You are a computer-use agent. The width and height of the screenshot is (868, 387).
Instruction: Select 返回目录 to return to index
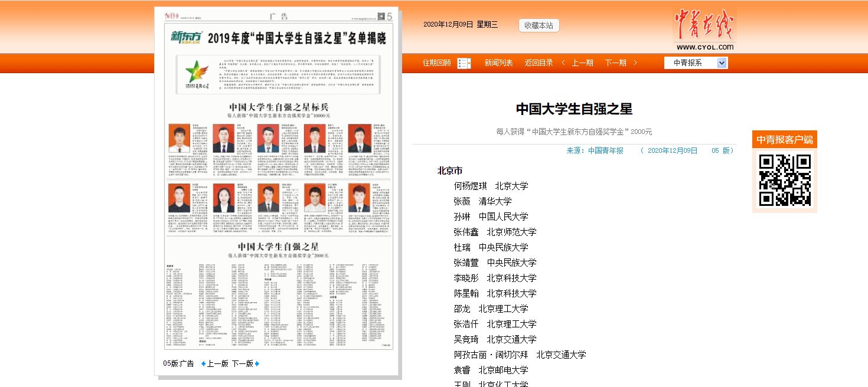tap(539, 63)
